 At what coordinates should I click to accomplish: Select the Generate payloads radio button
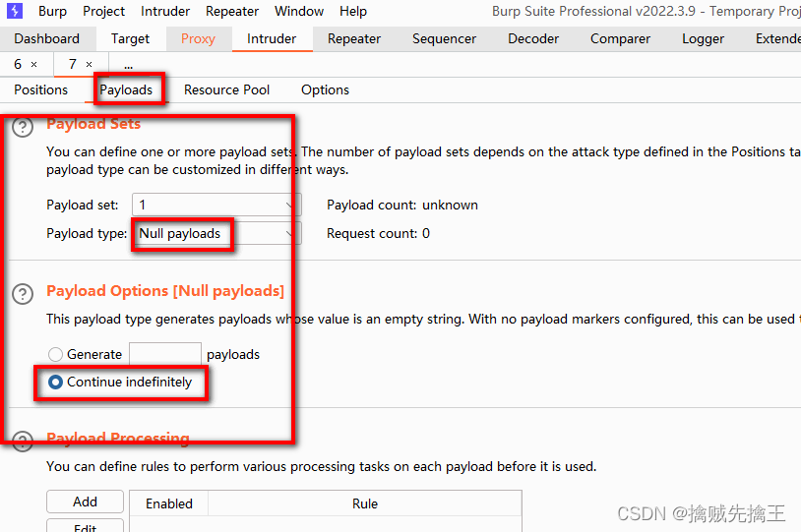click(x=55, y=354)
